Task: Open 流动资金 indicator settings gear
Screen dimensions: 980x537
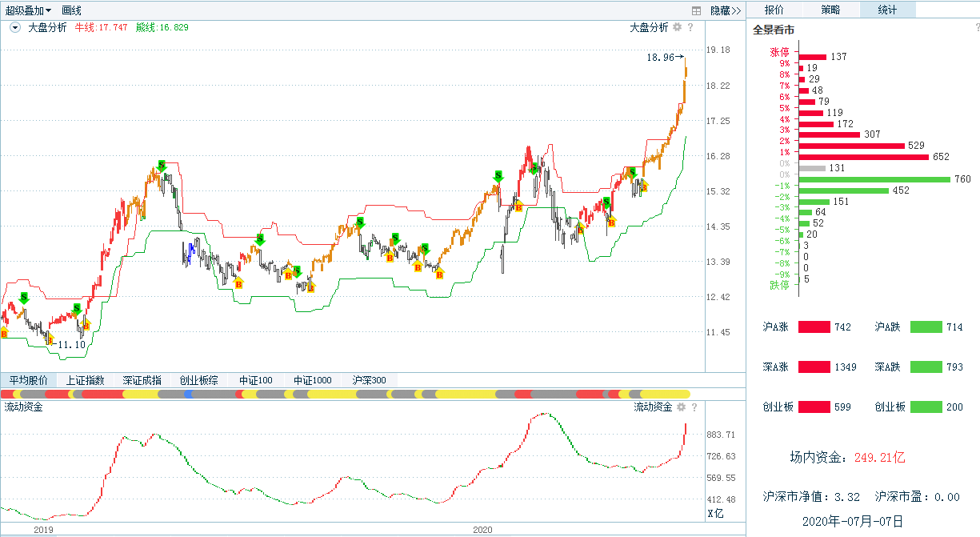Action: (x=682, y=407)
